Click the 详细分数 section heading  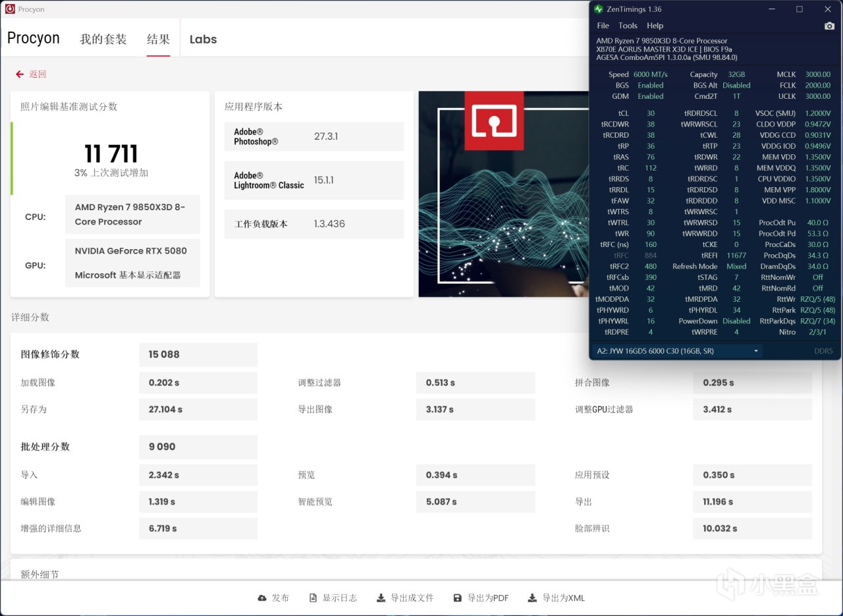pyautogui.click(x=30, y=318)
